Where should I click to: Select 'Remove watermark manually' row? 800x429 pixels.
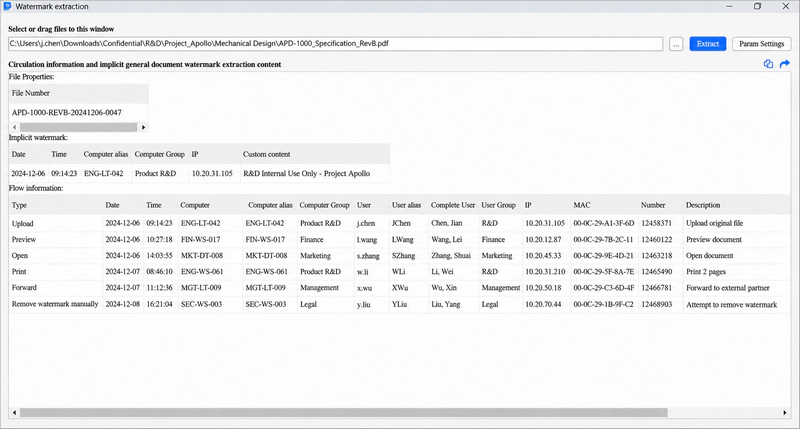pos(399,304)
